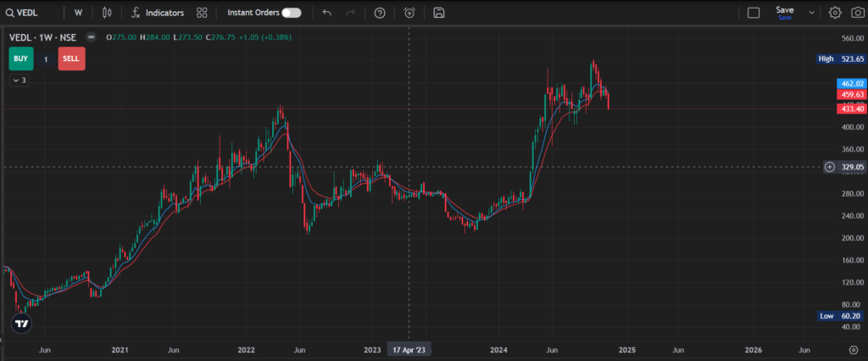The image size is (868, 361).
Task: Click the Low 60.20 price label
Action: click(841, 316)
